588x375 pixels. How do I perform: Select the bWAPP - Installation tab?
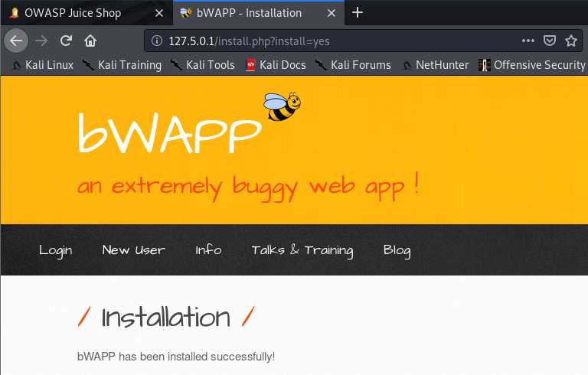[x=259, y=13]
